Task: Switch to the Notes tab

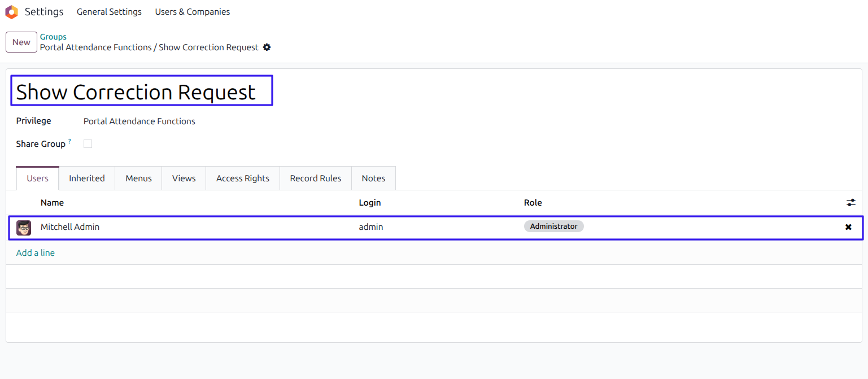Action: point(373,178)
